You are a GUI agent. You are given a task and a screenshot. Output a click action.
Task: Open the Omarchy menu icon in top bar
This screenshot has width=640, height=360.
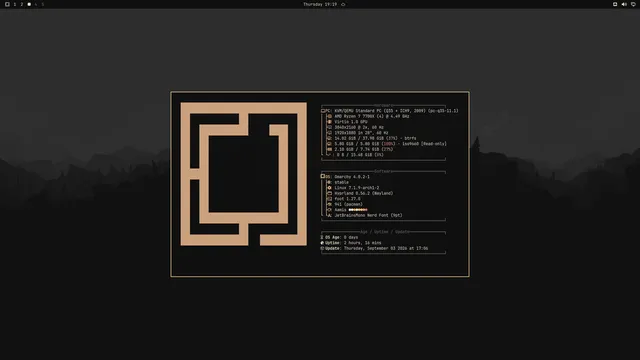7,4
